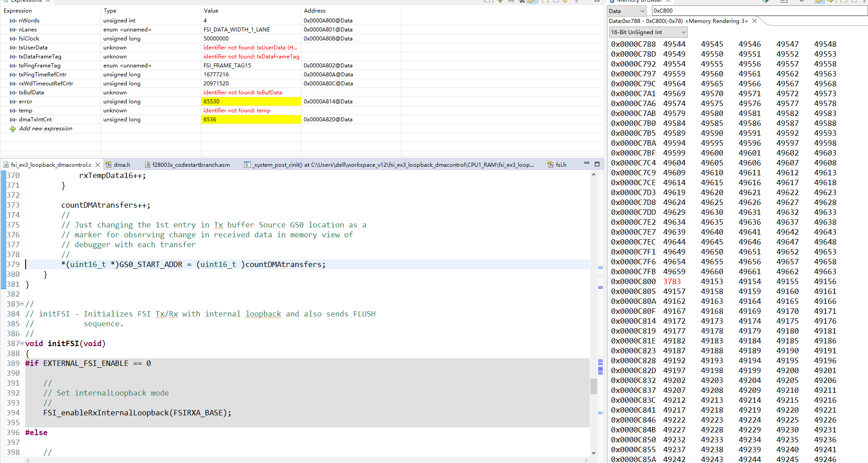Click the variable icon beside txDataFrameTag

13,57
